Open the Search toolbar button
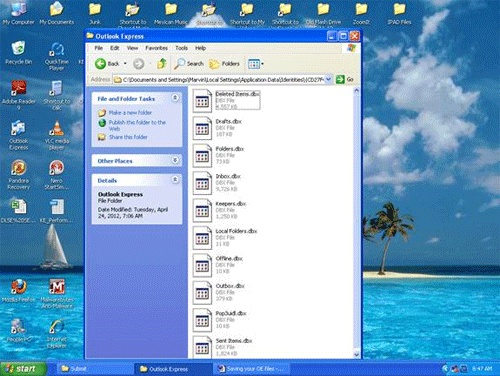 click(x=189, y=63)
